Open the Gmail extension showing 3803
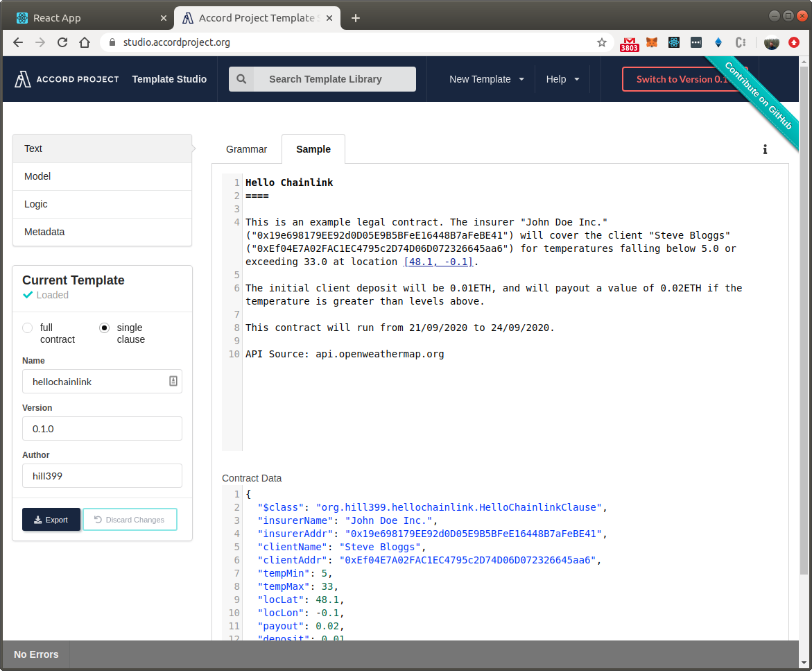The width and height of the screenshot is (812, 671). [x=629, y=44]
